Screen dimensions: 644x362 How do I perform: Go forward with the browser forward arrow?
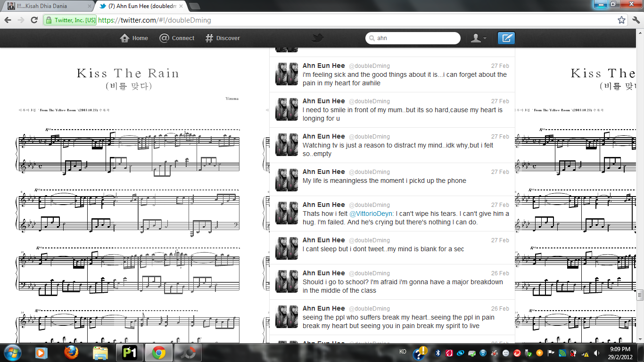[21, 20]
